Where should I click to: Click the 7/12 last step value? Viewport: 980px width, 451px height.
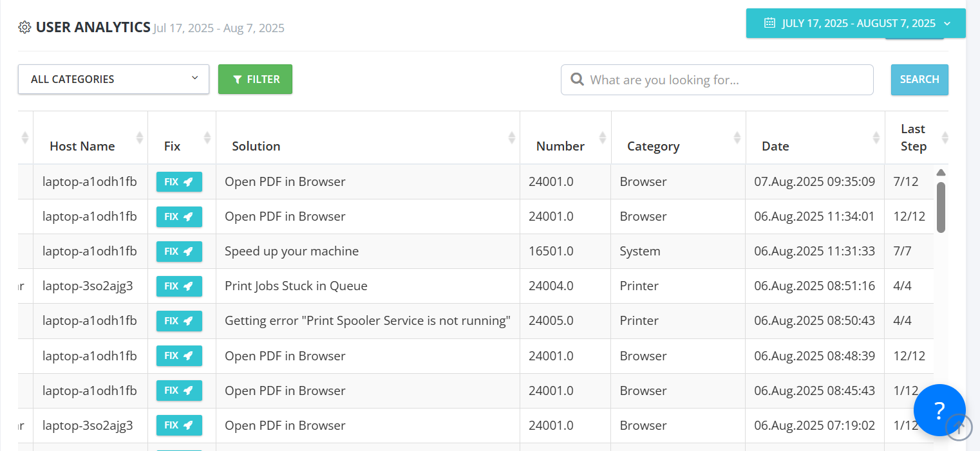905,182
